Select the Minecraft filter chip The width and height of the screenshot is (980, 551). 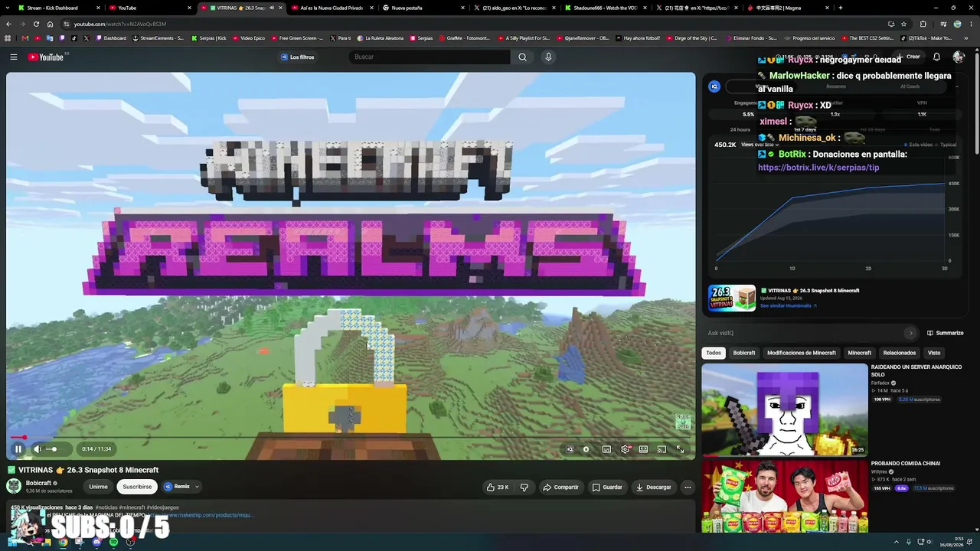[x=859, y=353]
